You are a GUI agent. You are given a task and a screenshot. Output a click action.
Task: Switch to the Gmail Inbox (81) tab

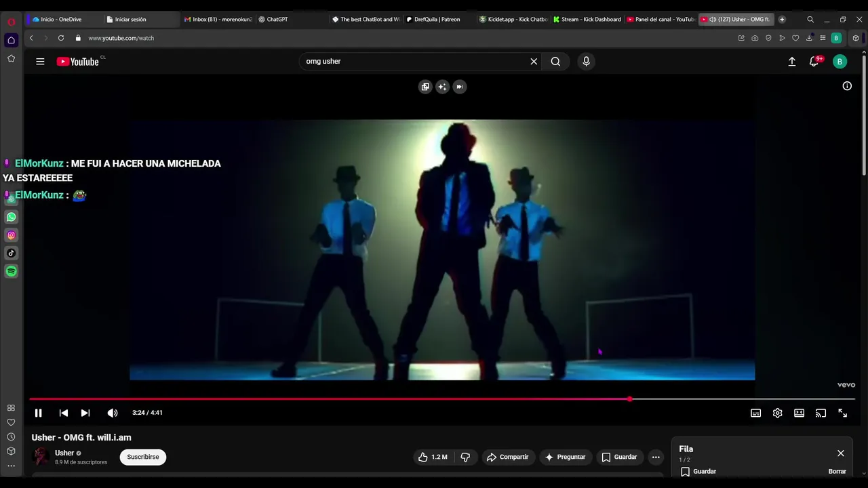(x=218, y=20)
